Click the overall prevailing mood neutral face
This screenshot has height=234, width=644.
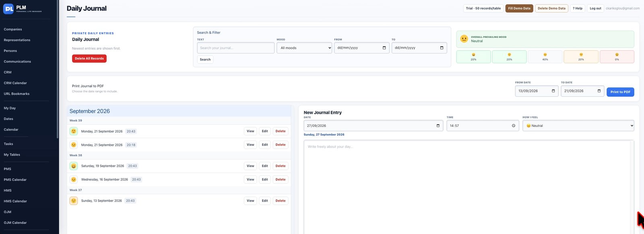point(464,39)
